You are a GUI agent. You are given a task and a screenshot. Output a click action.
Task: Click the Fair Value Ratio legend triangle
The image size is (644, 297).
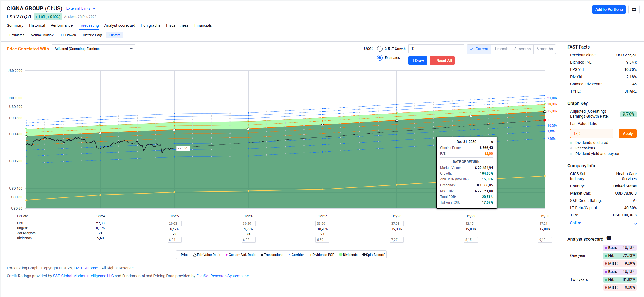pos(195,255)
